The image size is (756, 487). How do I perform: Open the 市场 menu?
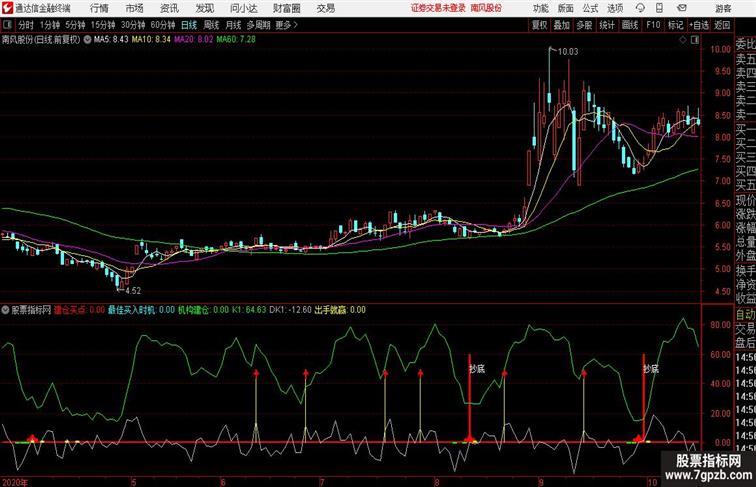point(135,8)
